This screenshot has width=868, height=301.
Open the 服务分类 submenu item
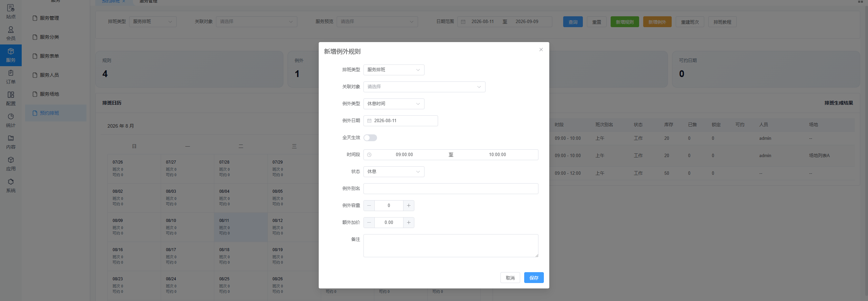56,37
